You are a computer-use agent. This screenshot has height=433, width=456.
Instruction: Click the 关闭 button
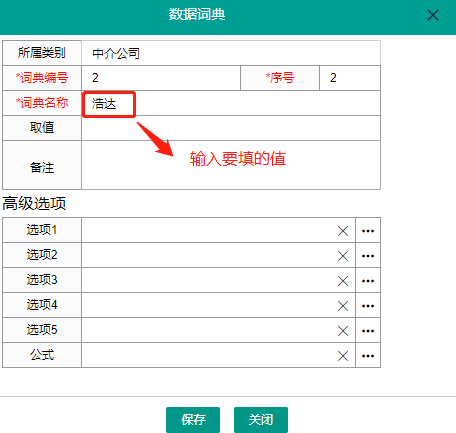coord(261,420)
